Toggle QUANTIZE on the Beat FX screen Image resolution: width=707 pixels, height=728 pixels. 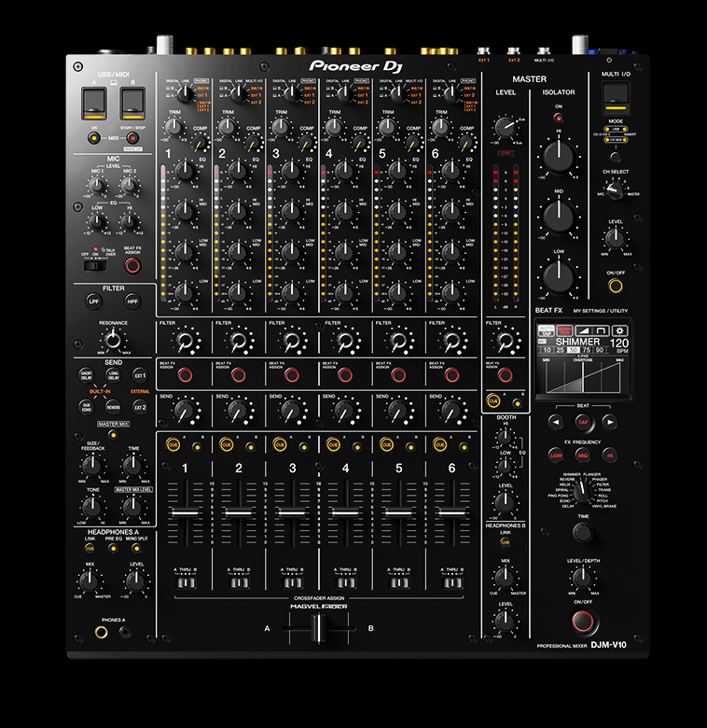(x=564, y=330)
